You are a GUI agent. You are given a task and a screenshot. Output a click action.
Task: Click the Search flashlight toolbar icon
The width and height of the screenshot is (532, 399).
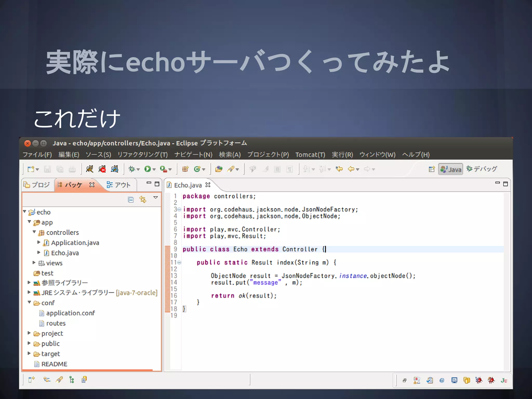[231, 169]
